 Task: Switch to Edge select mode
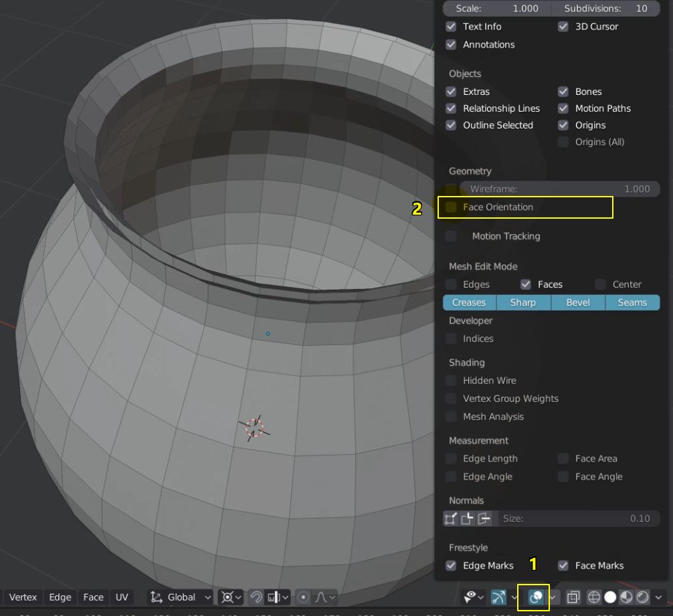60,597
